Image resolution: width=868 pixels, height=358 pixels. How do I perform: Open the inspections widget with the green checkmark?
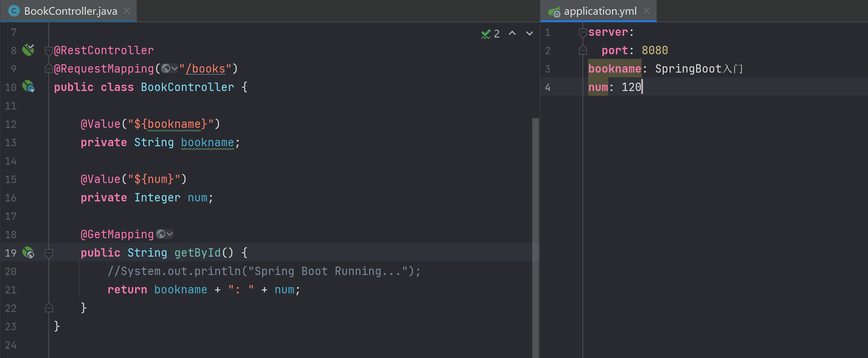[x=490, y=33]
